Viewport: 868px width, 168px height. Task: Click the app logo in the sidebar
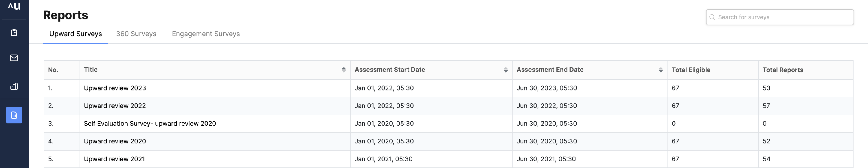point(14,6)
